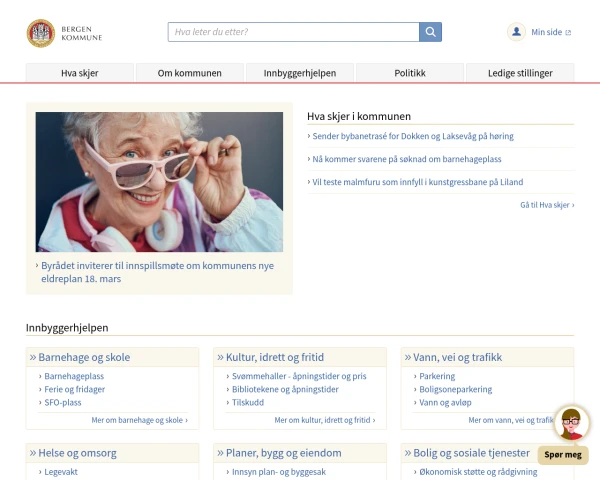The image size is (600, 480).
Task: Open the Om kommunen navigation tab
Action: point(190,73)
